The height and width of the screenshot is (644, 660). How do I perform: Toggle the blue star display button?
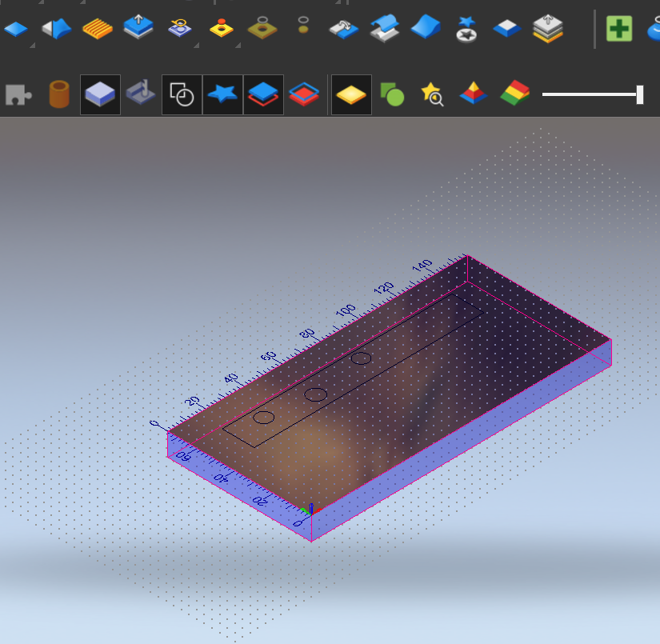[222, 94]
